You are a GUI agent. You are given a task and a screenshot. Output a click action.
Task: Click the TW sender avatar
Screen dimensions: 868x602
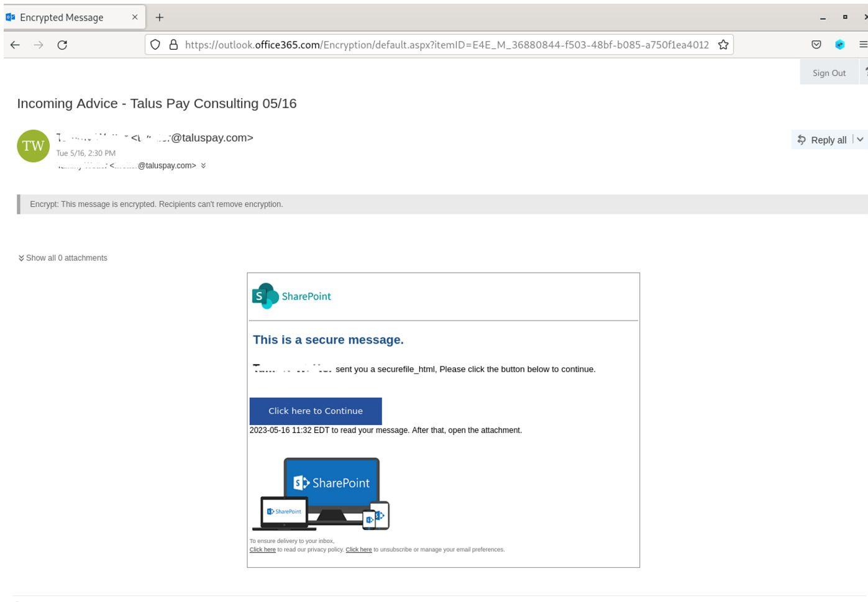click(33, 146)
